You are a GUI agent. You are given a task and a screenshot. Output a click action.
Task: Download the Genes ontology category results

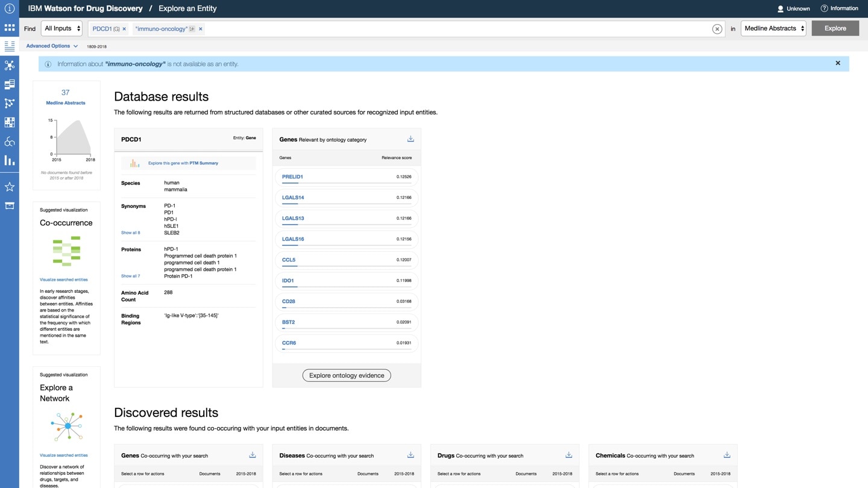point(410,139)
